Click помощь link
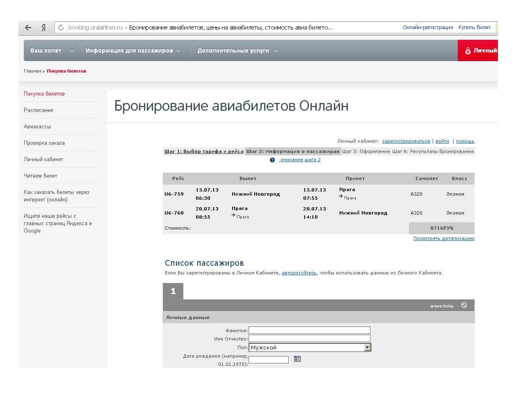Image resolution: width=525 pixels, height=420 pixels. pyautogui.click(x=465, y=141)
